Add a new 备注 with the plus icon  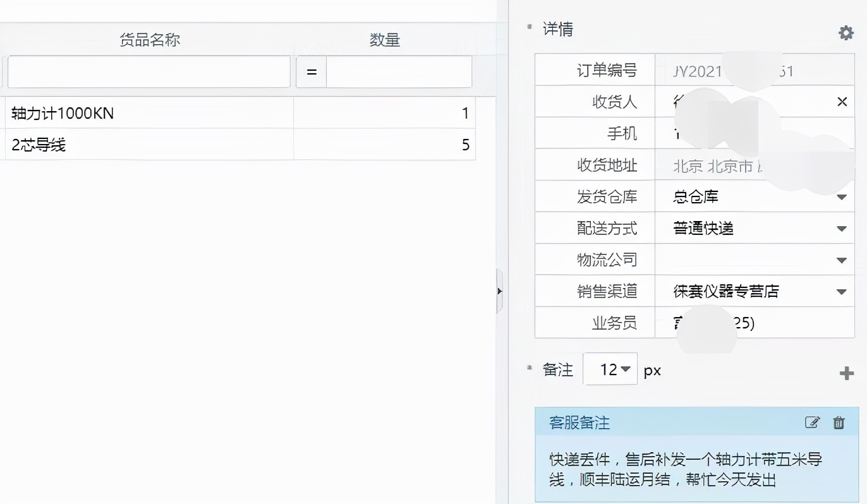click(846, 373)
